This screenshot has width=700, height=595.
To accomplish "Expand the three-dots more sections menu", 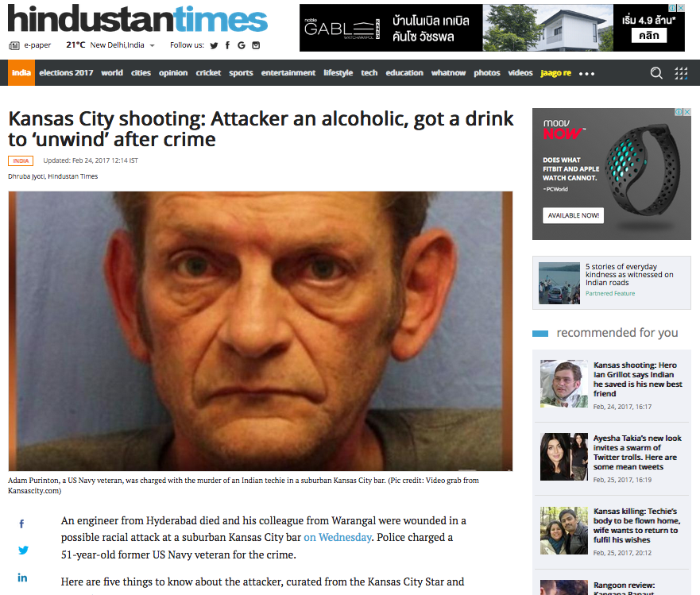I will pyautogui.click(x=586, y=74).
